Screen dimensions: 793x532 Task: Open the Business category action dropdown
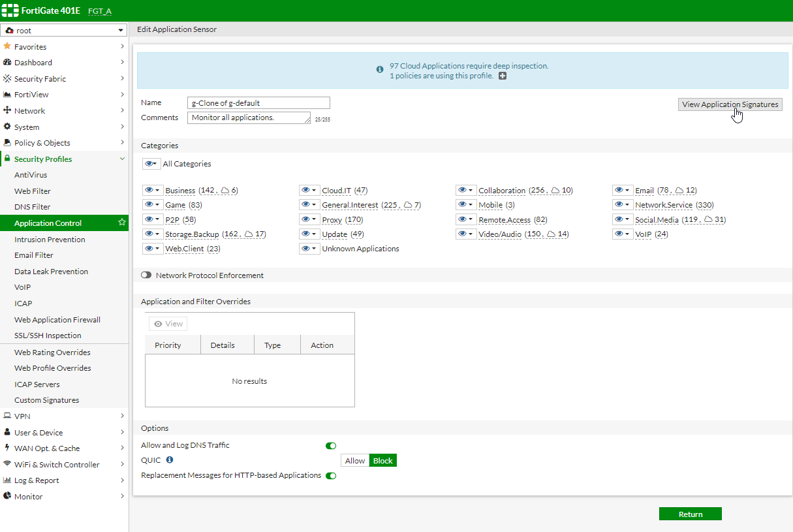click(x=153, y=191)
